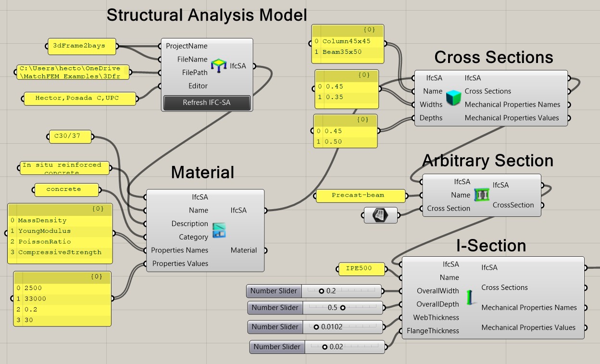Click the Structural Analysis Model component icon
The height and width of the screenshot is (364, 600).
point(219,65)
